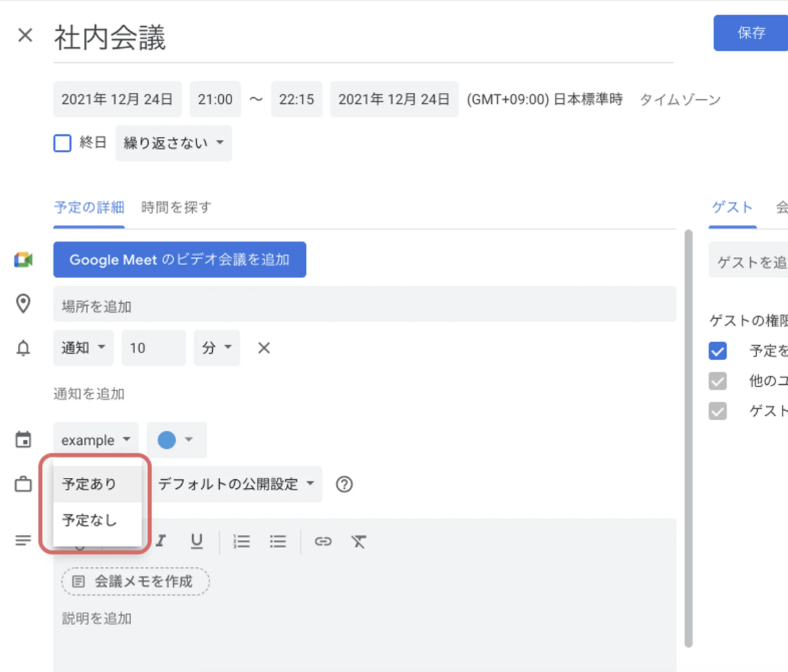
Task: Toggle italic formatting in description
Action: coord(160,542)
